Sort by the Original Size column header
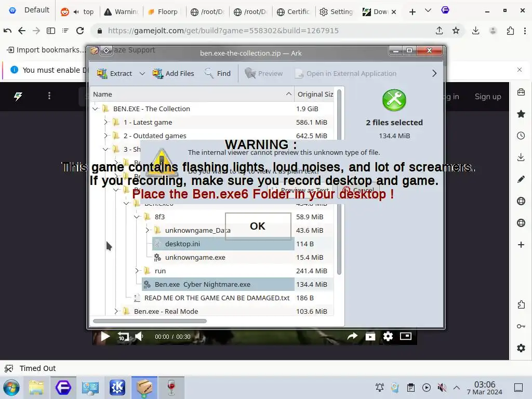The image size is (532, 399). pos(315,95)
